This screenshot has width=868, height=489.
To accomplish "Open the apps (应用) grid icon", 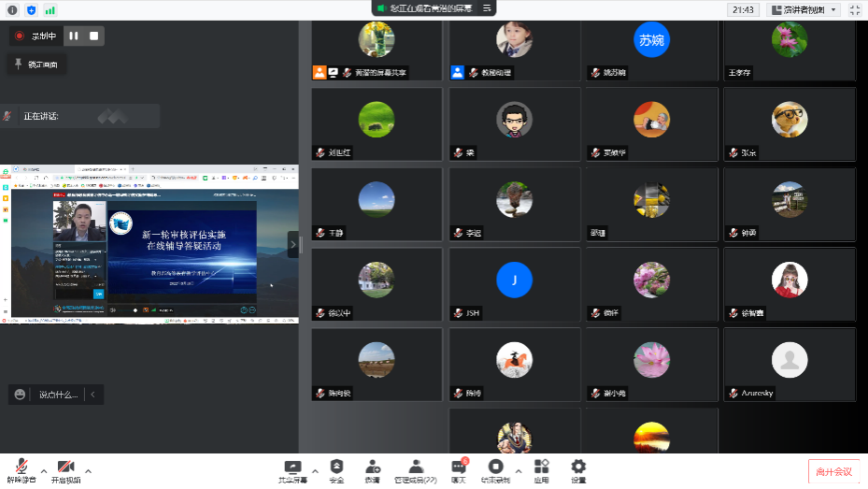I will 542,468.
